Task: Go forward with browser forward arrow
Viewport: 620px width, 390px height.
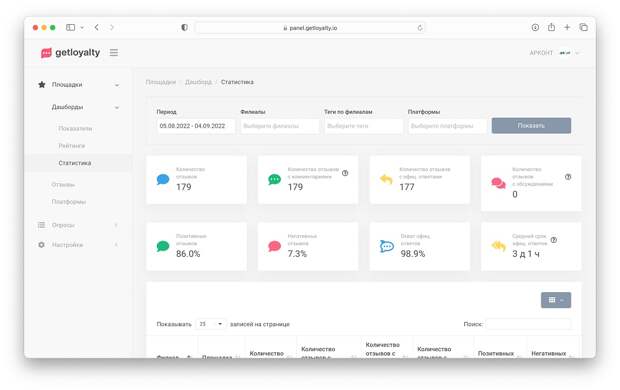Action: [112, 27]
